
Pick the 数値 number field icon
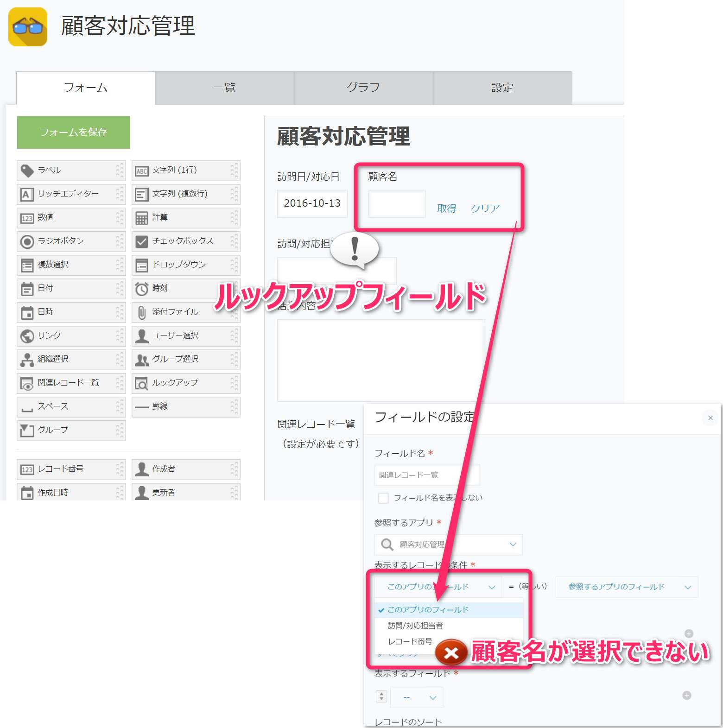[27, 218]
